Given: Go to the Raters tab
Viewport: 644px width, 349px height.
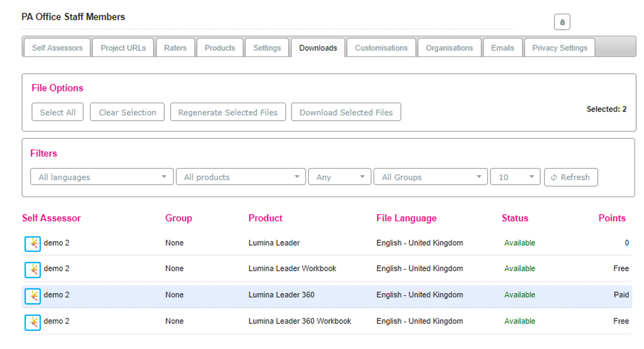Looking at the screenshot, I should click(x=176, y=47).
